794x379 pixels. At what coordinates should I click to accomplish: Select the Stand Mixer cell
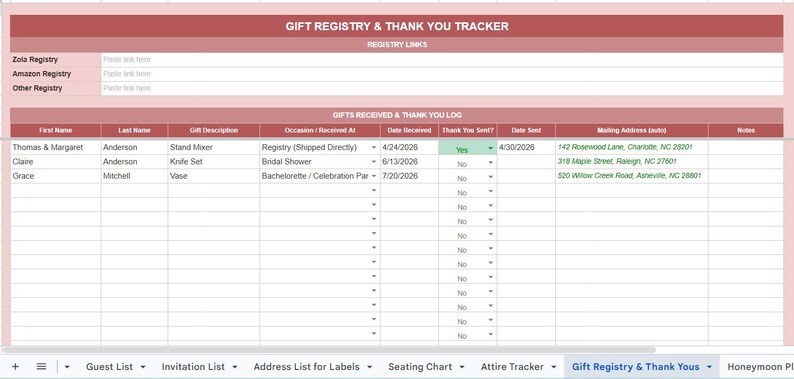tap(214, 147)
